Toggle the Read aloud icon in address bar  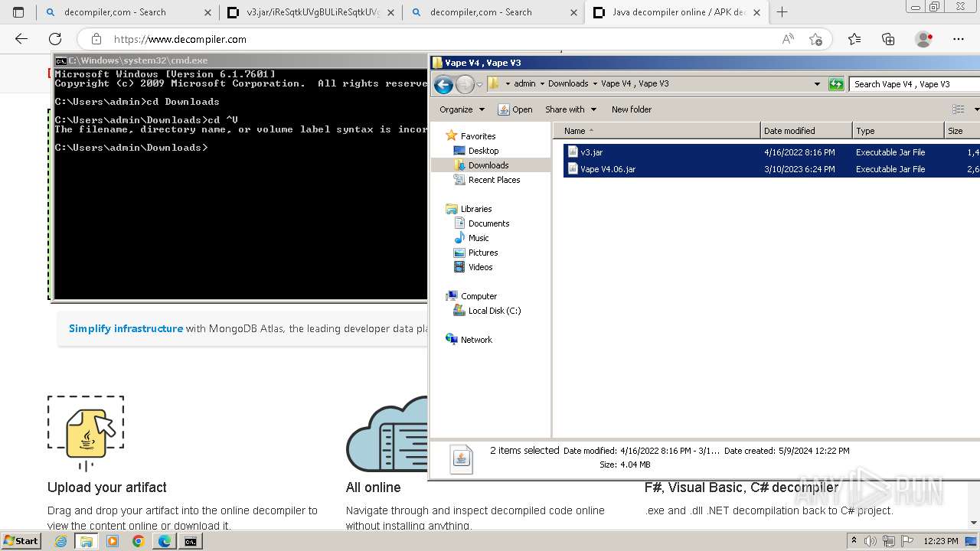tap(788, 39)
